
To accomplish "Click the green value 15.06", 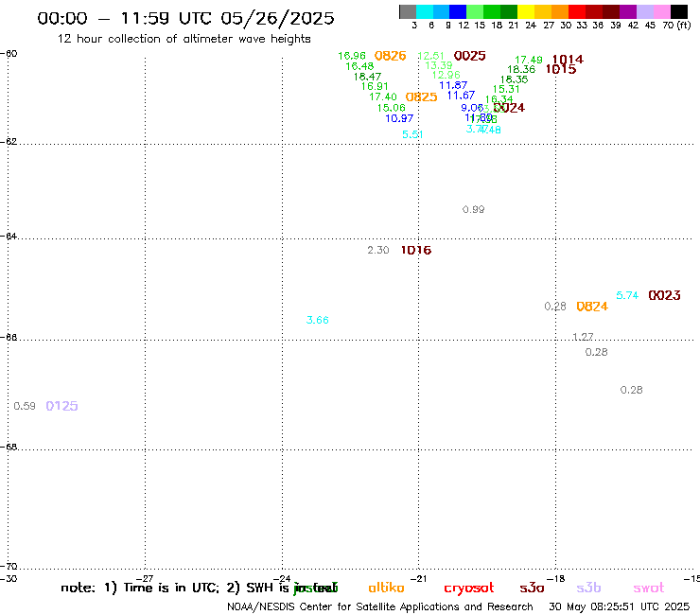I will click(x=391, y=108).
